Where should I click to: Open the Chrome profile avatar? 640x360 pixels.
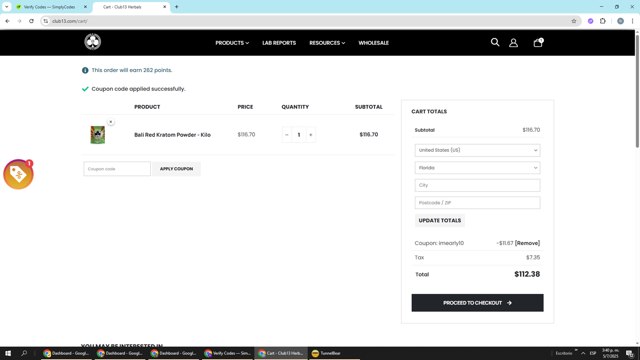coord(620,21)
